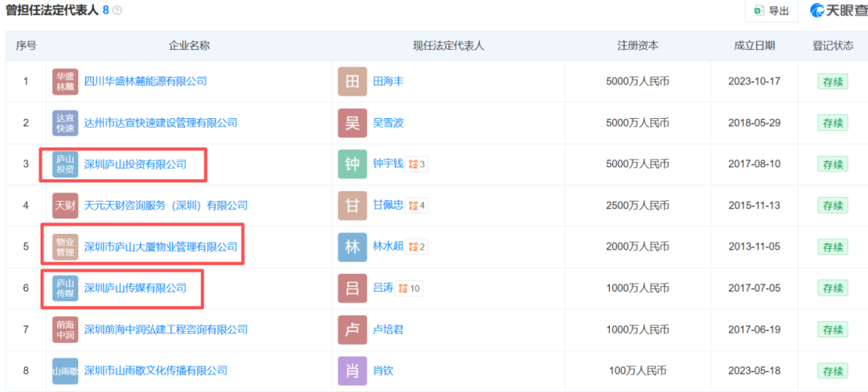Click the 注册资本 column header
Image resolution: width=868 pixels, height=392 pixels.
pos(637,45)
